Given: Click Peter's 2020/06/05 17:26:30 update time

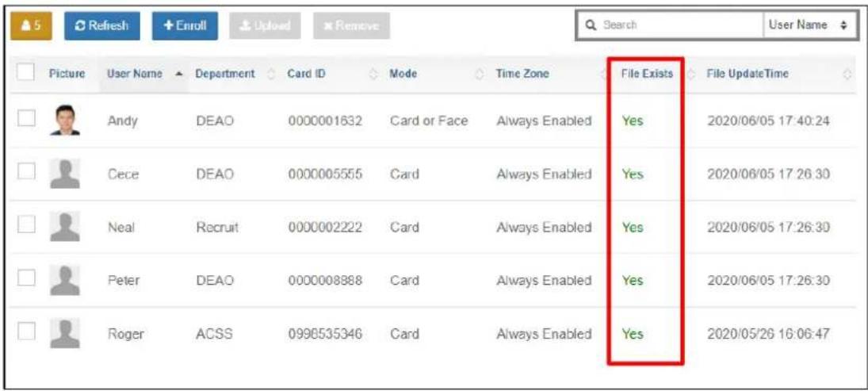Looking at the screenshot, I should coord(768,281).
